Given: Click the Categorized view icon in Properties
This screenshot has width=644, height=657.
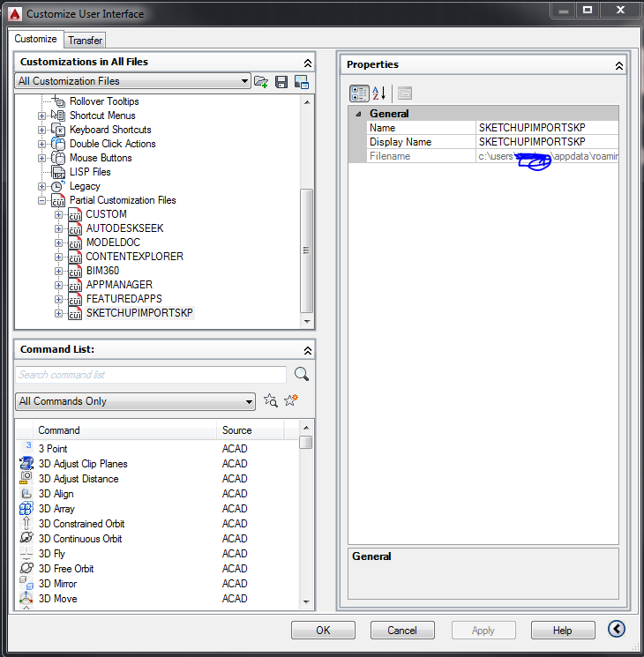Looking at the screenshot, I should [359, 93].
